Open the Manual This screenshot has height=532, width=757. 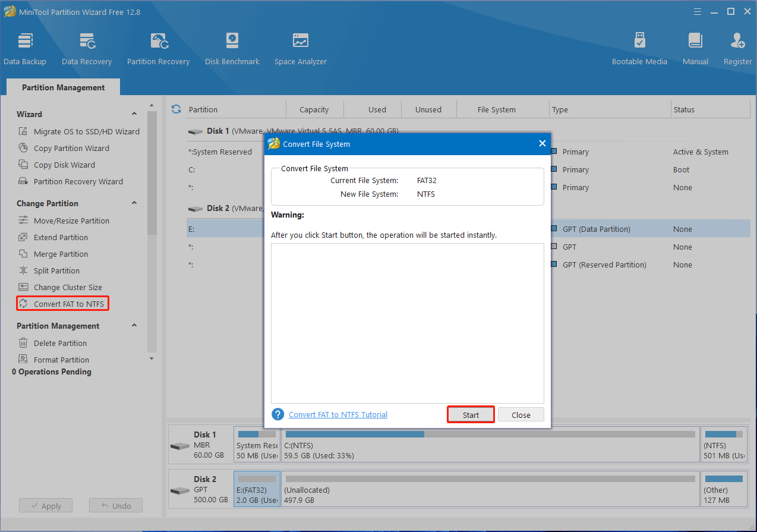click(695, 49)
